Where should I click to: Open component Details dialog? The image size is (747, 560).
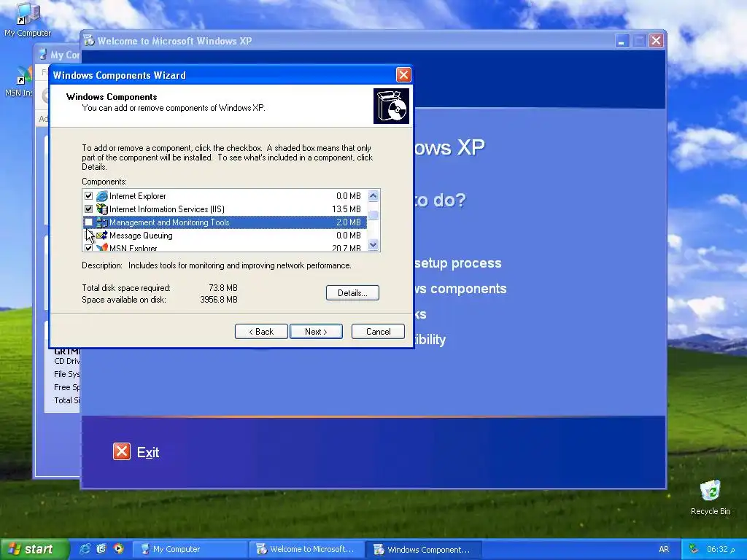pyautogui.click(x=352, y=293)
